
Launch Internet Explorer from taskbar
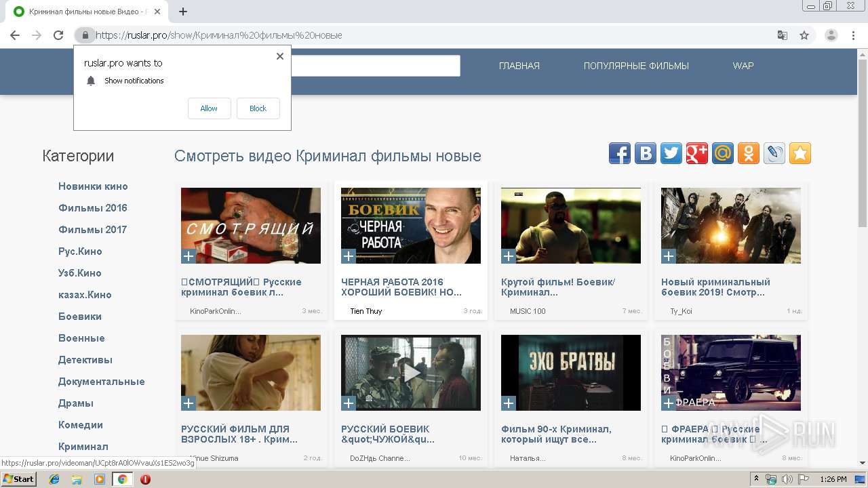[x=54, y=479]
